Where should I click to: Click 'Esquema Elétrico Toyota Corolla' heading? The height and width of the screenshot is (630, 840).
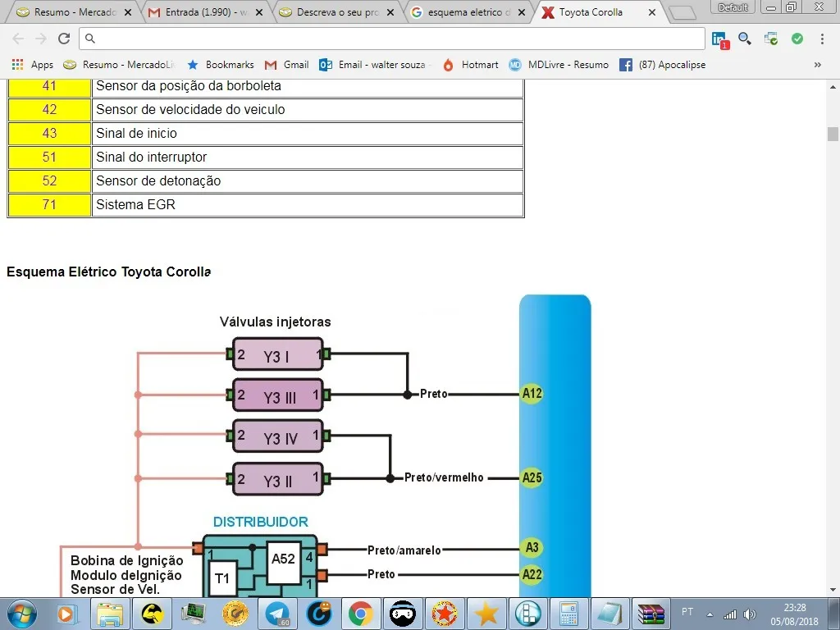pos(109,272)
